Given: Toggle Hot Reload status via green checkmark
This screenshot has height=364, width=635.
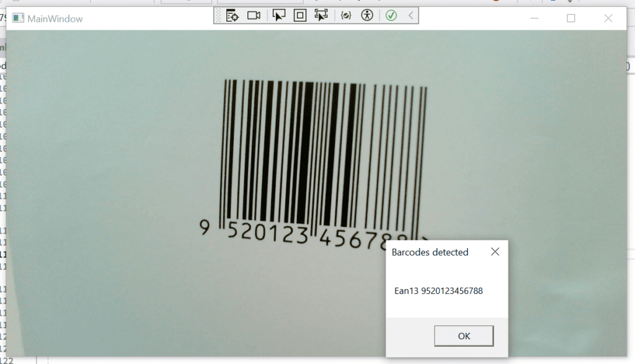Looking at the screenshot, I should 391,15.
